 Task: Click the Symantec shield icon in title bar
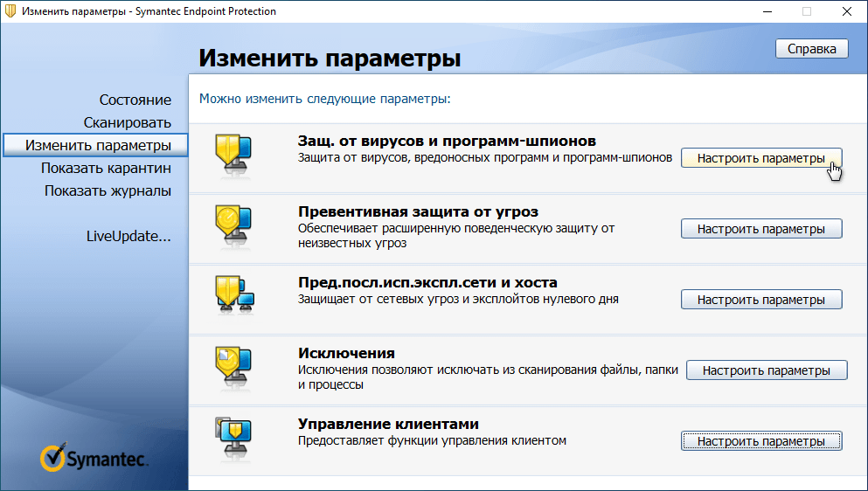coord(10,11)
